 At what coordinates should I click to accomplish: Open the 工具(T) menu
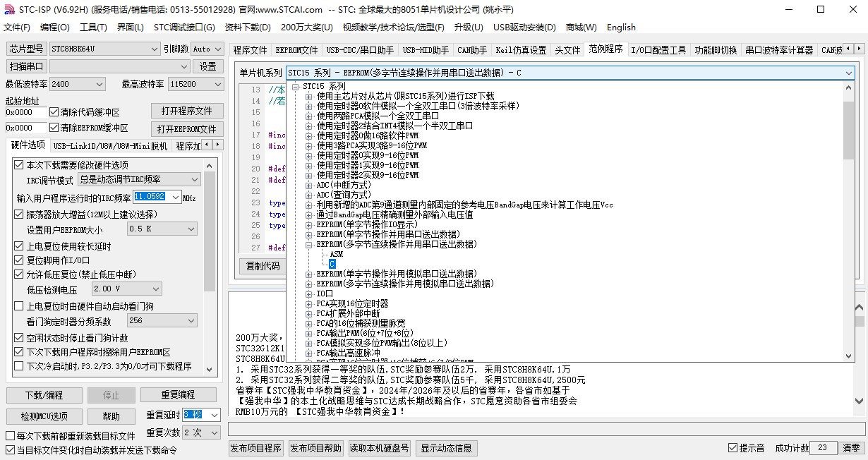[x=93, y=28]
